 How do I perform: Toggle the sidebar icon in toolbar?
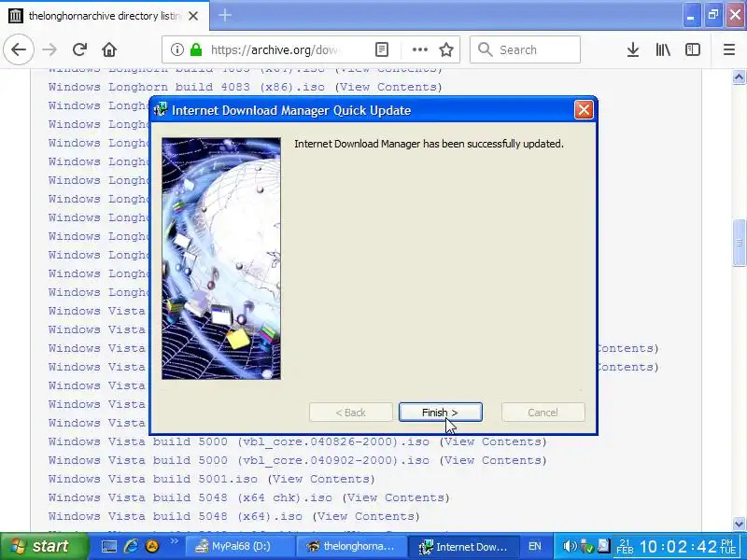692,49
